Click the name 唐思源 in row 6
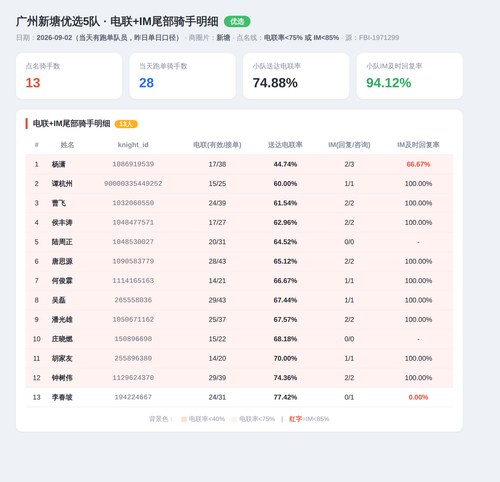Viewport: 500px width, 482px height. [62, 261]
